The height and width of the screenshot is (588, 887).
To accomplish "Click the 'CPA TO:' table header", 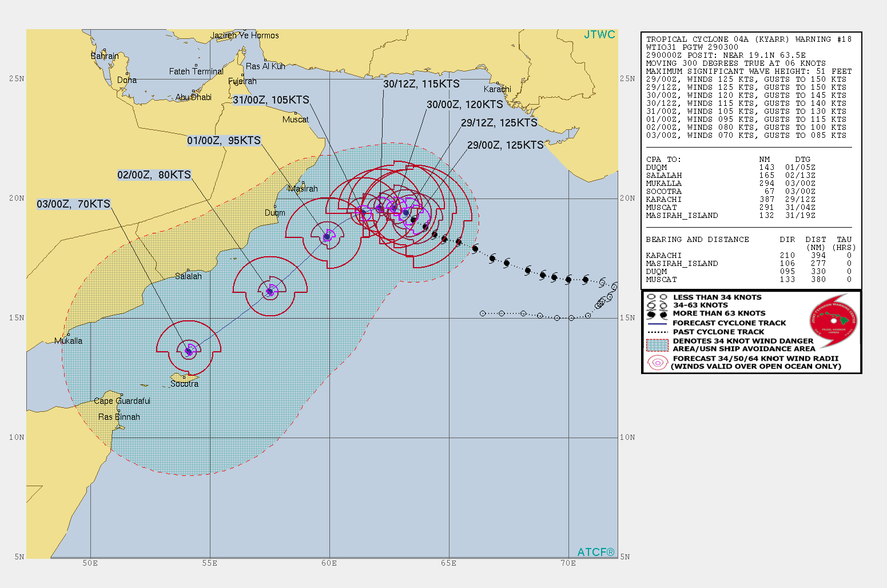I will pos(663,160).
